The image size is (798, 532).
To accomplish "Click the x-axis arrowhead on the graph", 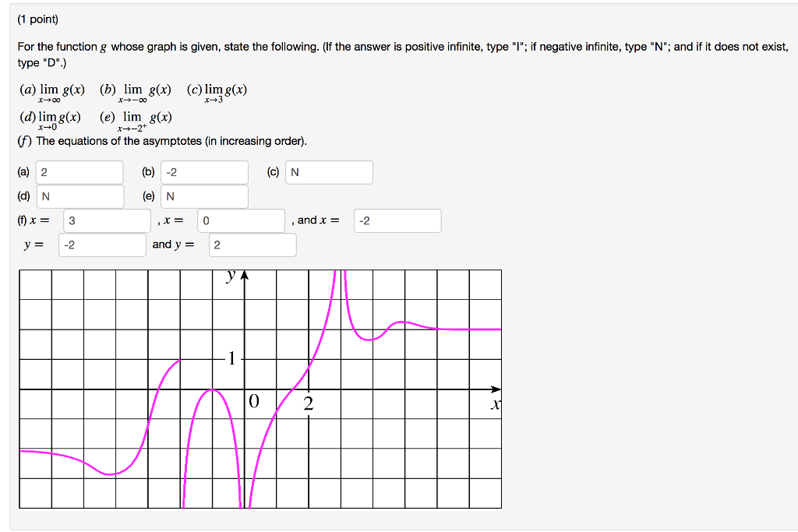I will (496, 389).
